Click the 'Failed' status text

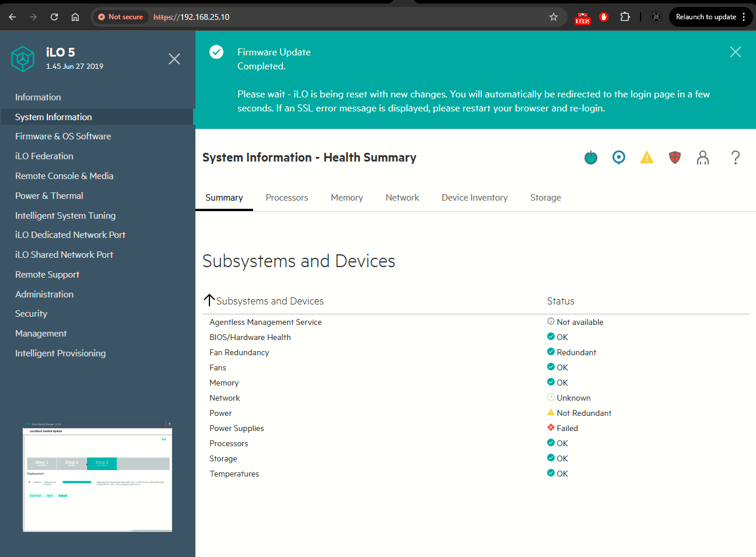(568, 428)
